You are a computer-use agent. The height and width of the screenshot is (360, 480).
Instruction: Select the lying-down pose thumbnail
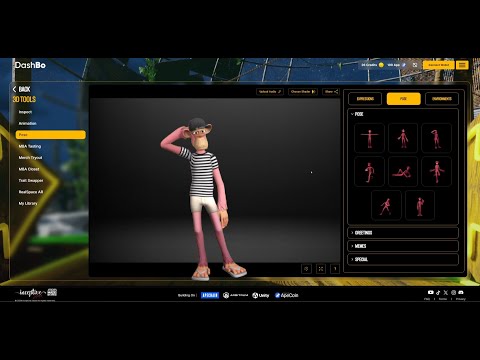(x=403, y=172)
